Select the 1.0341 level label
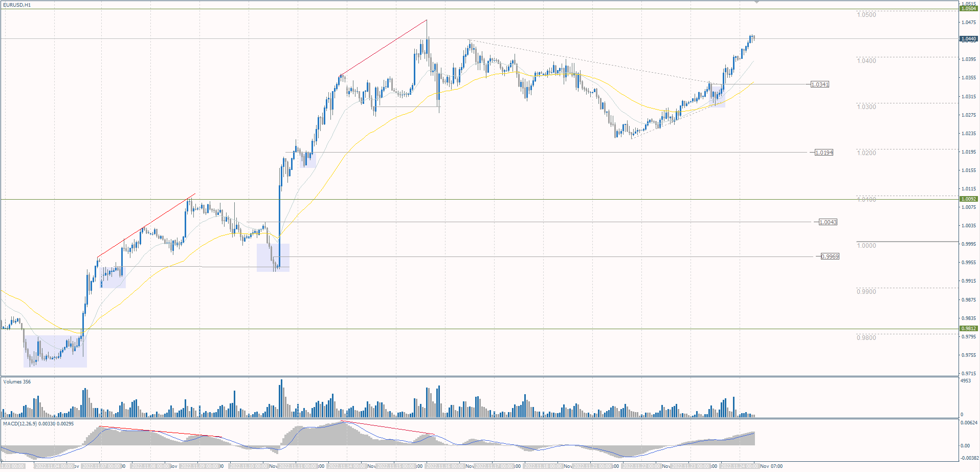The image size is (980, 472). coord(820,84)
